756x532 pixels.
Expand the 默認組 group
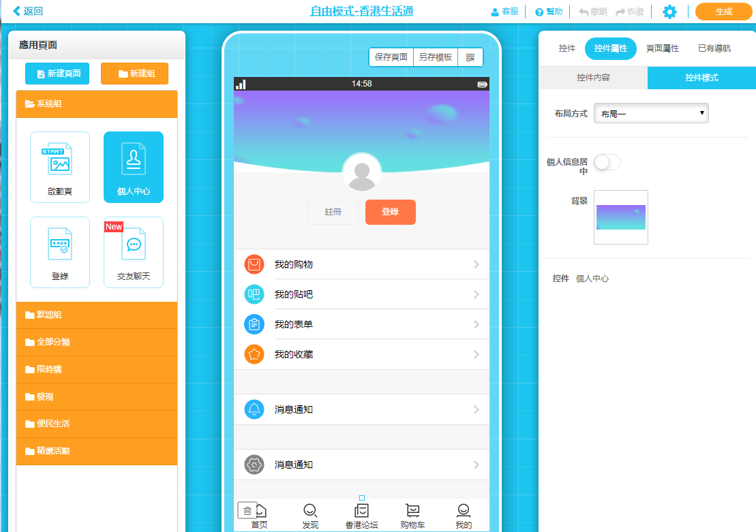pyautogui.click(x=97, y=315)
